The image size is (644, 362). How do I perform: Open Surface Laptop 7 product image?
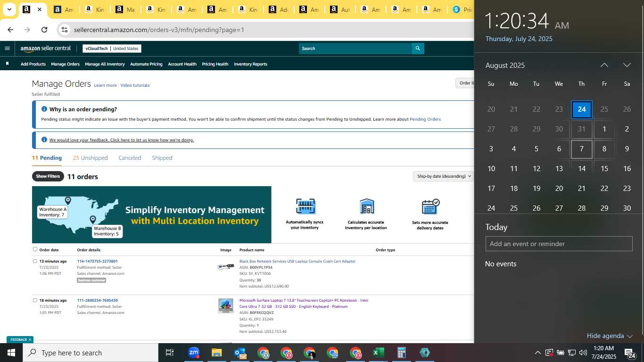tap(226, 305)
